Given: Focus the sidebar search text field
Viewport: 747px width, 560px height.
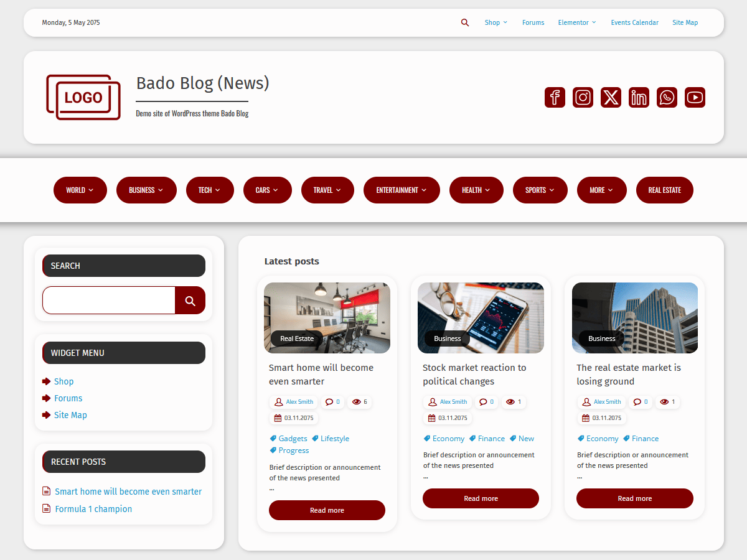Looking at the screenshot, I should (109, 301).
